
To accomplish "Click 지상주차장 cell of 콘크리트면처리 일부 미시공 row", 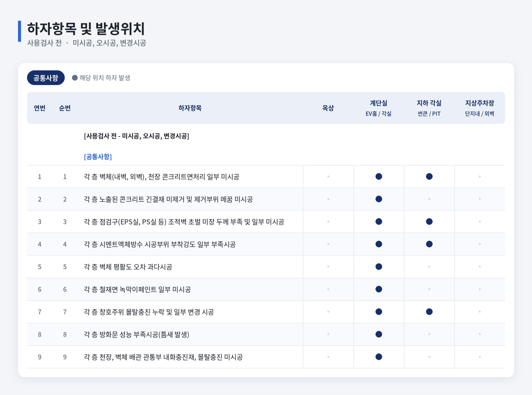I will 480,177.
